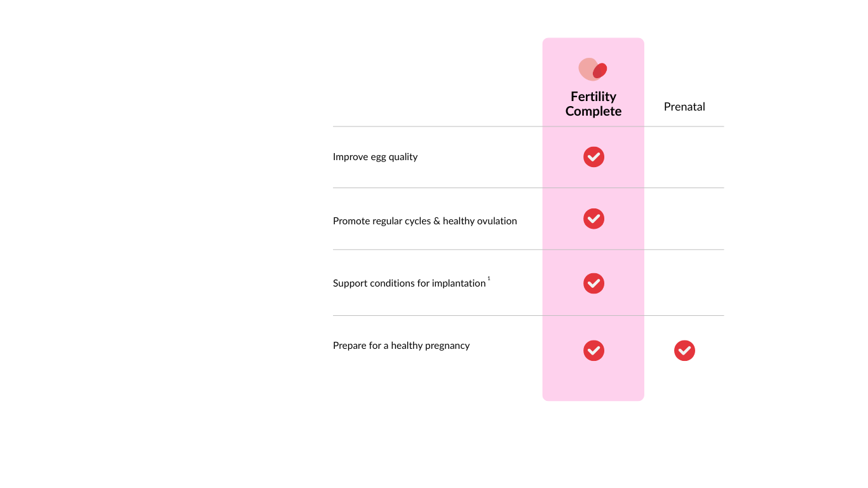
Task: Select the word "Fertility" in column heading
Action: (x=593, y=97)
